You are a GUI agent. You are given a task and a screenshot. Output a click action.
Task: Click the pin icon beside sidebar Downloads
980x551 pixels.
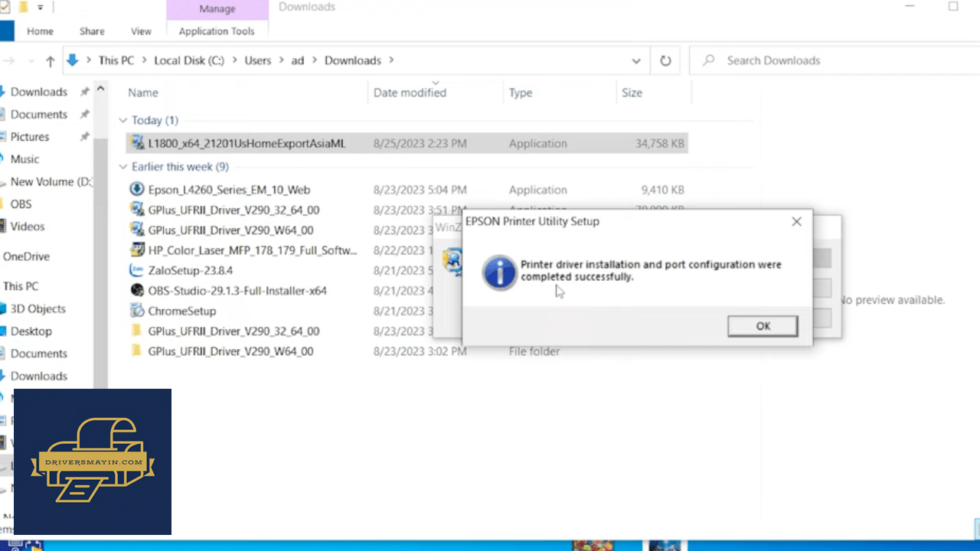click(84, 92)
